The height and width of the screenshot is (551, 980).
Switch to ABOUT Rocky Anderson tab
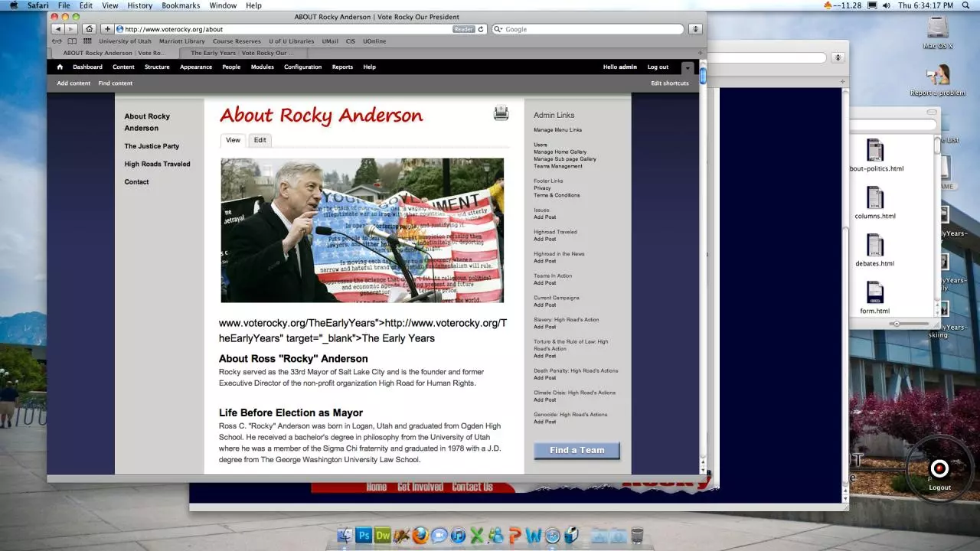(115, 53)
